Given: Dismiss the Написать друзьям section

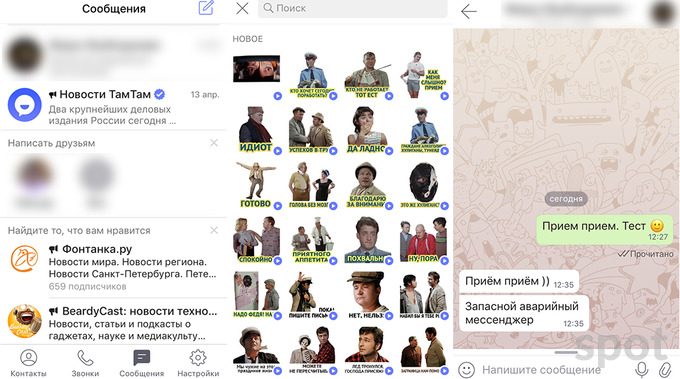Looking at the screenshot, I should (x=214, y=143).
